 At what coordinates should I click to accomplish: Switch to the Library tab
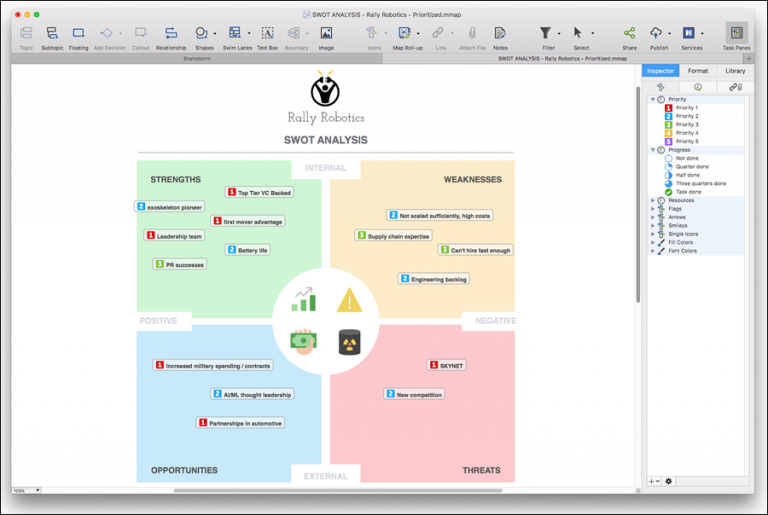pyautogui.click(x=735, y=71)
